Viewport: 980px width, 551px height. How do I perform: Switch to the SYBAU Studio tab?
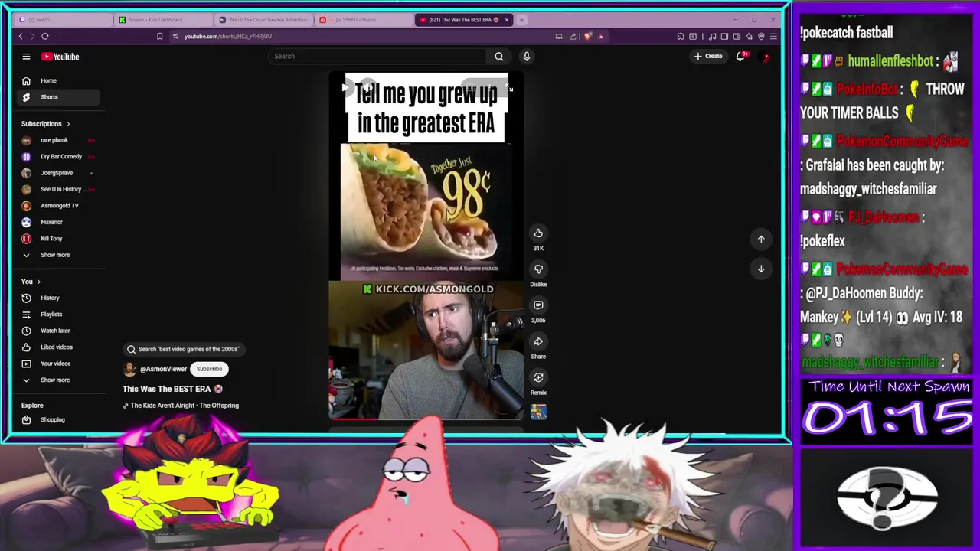[364, 20]
